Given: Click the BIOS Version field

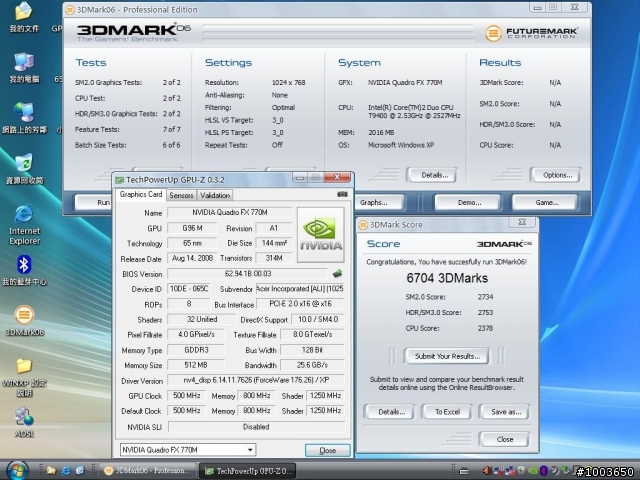Looking at the screenshot, I should (x=247, y=273).
